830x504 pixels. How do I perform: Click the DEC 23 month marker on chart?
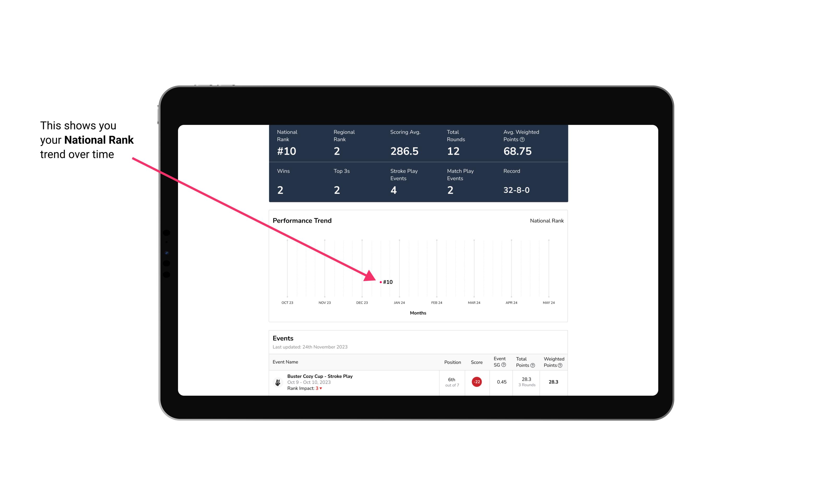pos(362,302)
